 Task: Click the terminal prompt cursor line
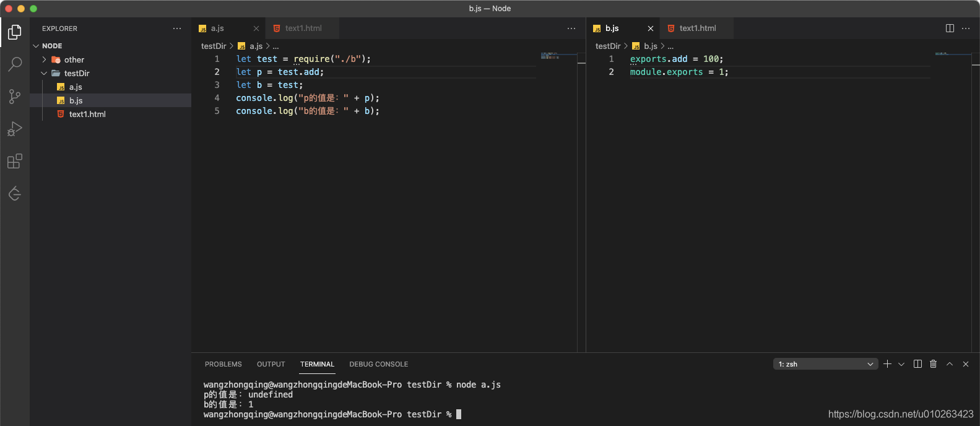point(332,414)
